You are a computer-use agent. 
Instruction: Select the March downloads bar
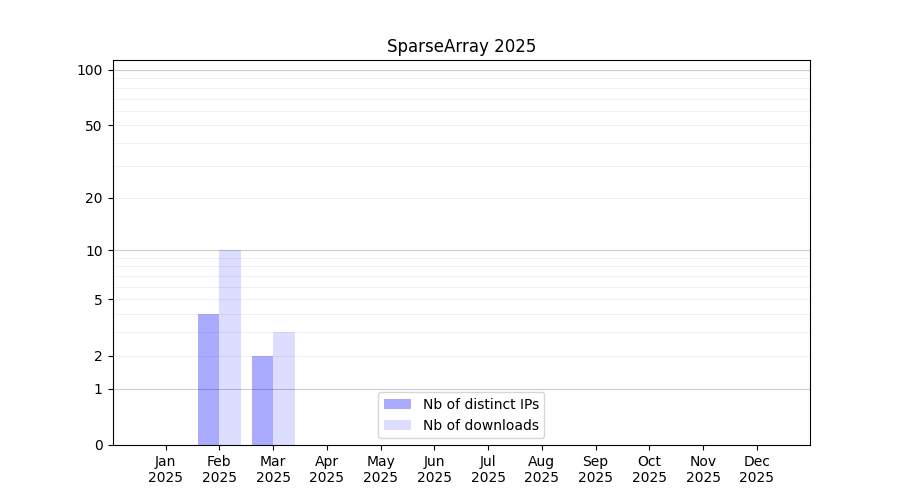(284, 388)
